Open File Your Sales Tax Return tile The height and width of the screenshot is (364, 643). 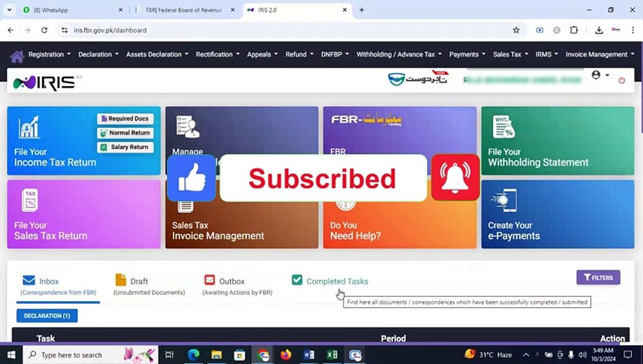pyautogui.click(x=84, y=214)
